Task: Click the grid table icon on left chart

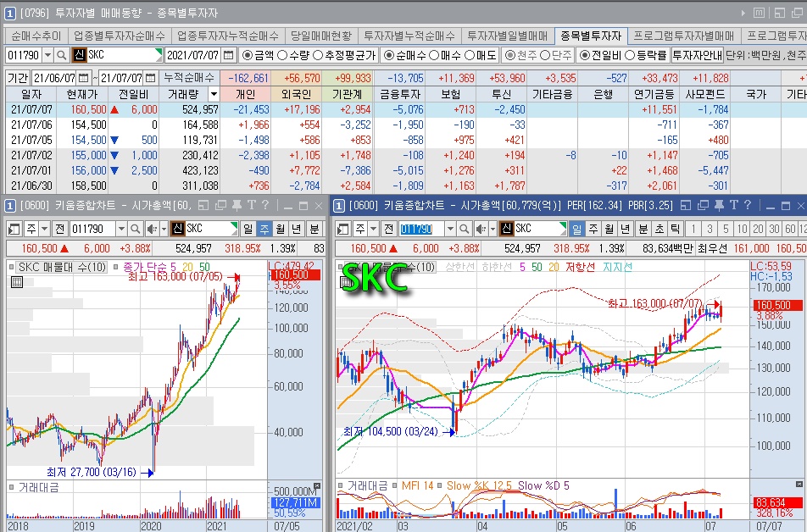Action: coord(16,282)
